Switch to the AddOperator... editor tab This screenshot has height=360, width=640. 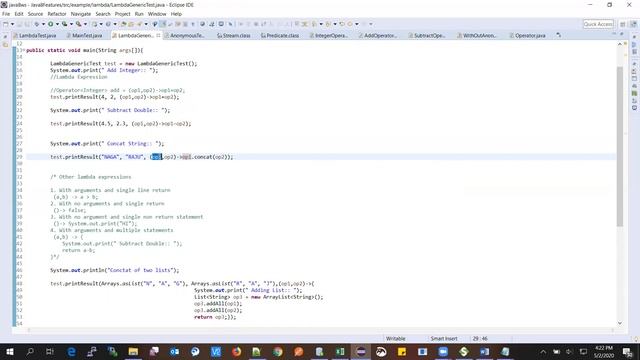tap(378, 36)
